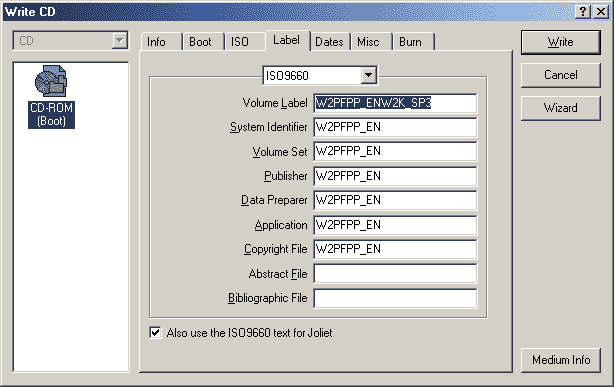Select the CD-ROM (Boot) project icon
Viewport: 614px width, 387px height.
pos(51,96)
